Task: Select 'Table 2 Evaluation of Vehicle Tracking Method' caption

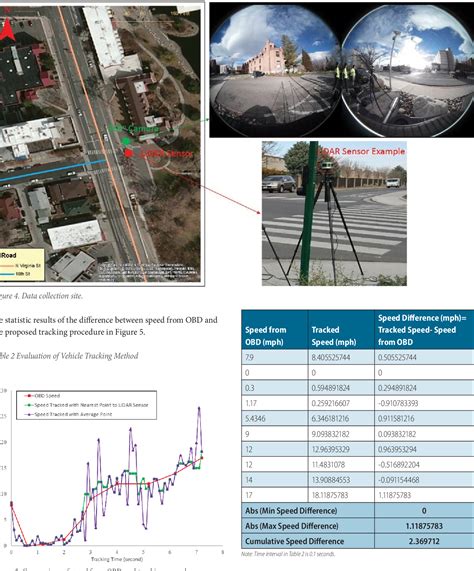Action: (x=69, y=356)
